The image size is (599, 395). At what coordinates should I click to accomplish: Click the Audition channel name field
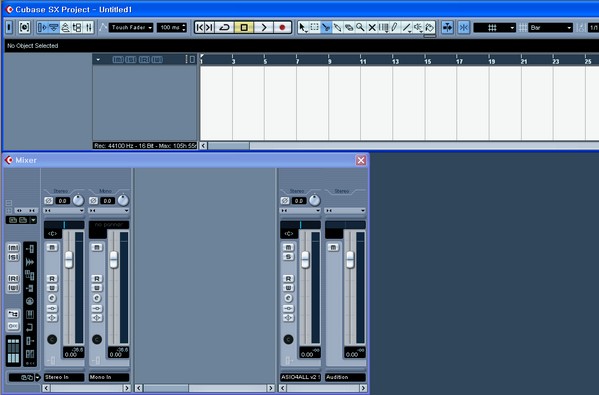pyautogui.click(x=345, y=377)
